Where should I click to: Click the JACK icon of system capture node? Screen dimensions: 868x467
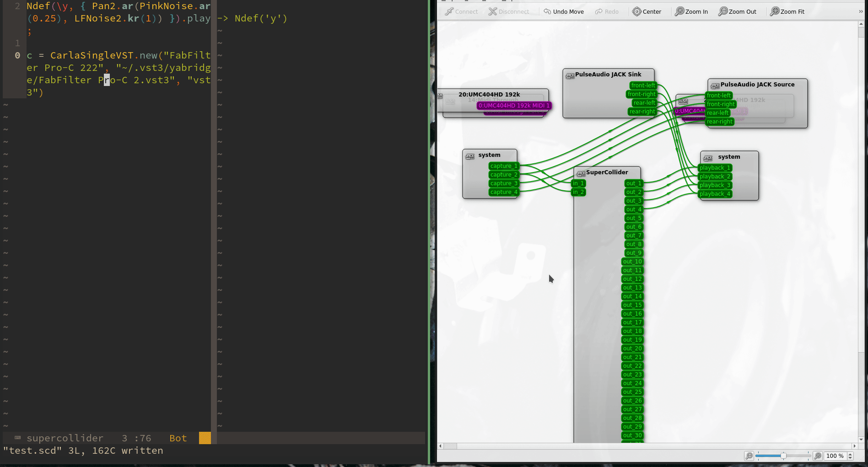470,156
